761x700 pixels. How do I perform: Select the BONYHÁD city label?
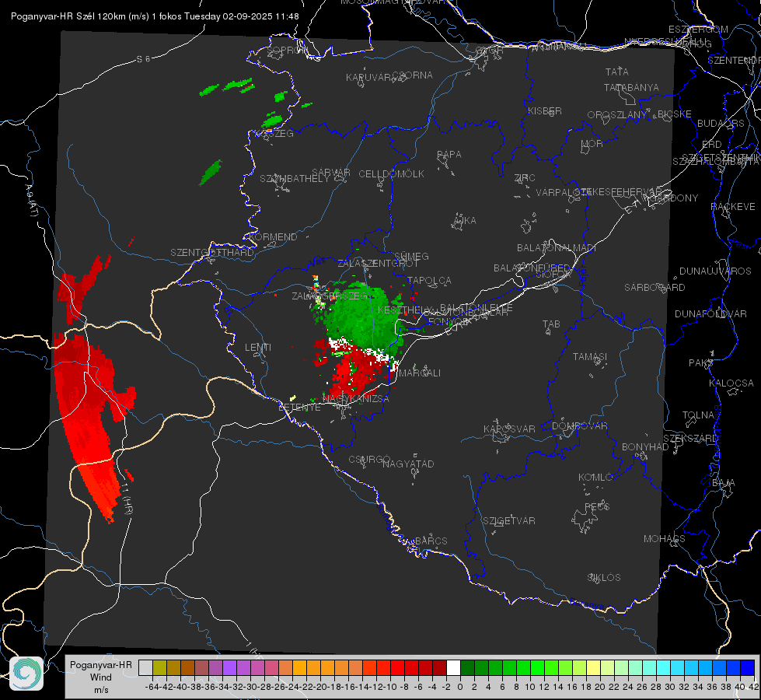tap(645, 447)
